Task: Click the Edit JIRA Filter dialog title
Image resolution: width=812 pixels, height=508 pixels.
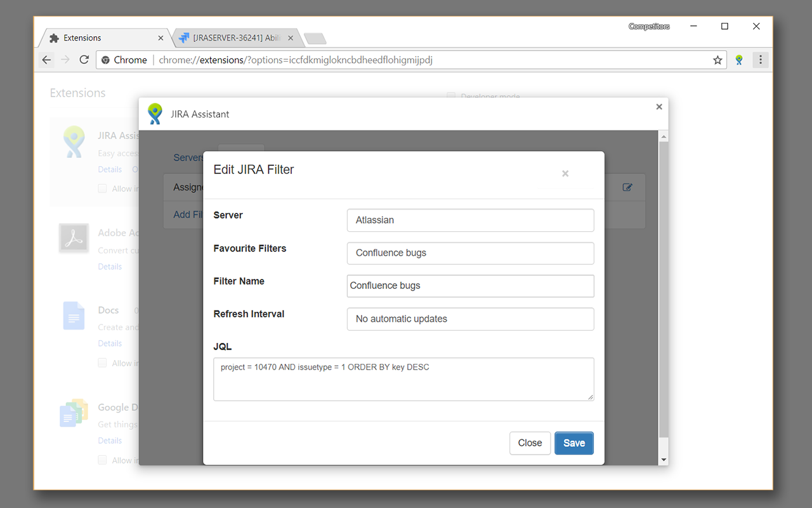Action: coord(254,170)
